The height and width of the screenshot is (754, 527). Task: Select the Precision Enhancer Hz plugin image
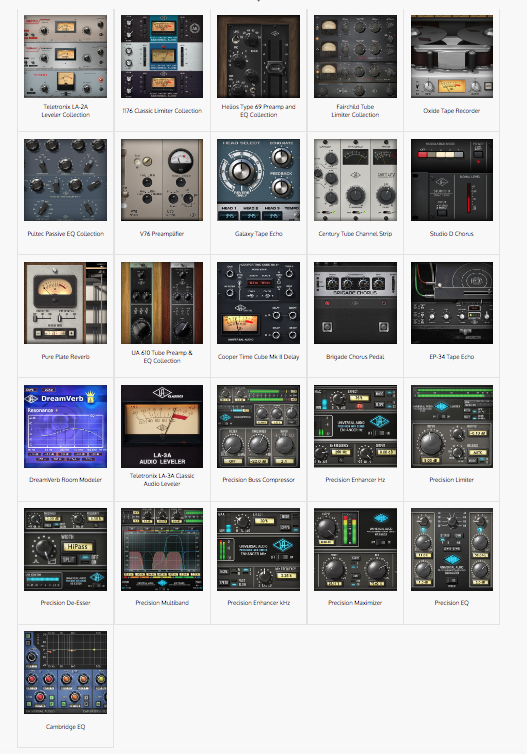click(x=355, y=426)
